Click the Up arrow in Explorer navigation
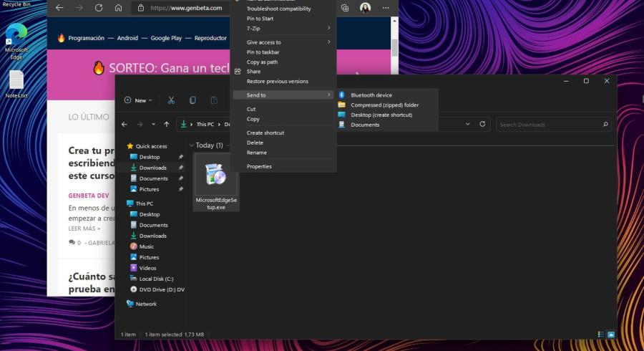 pos(167,124)
